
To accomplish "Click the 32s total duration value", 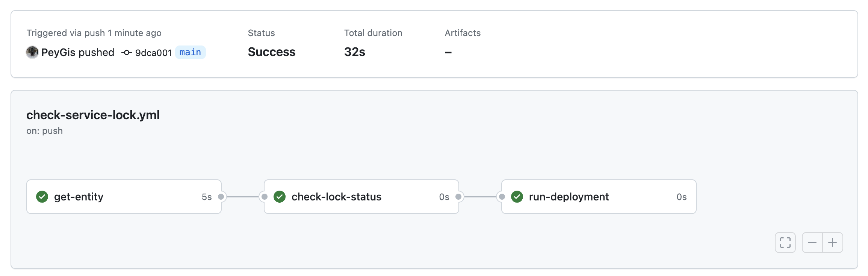I will pyautogui.click(x=354, y=52).
